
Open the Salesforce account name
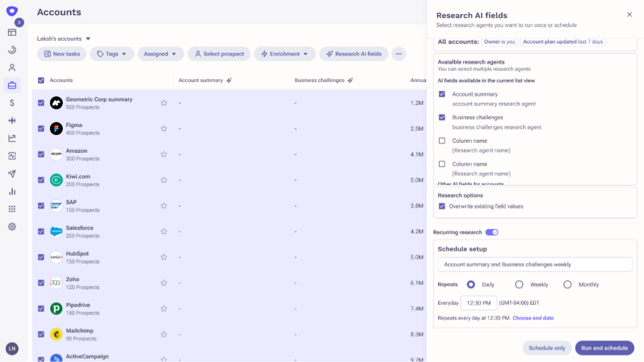[x=79, y=228]
